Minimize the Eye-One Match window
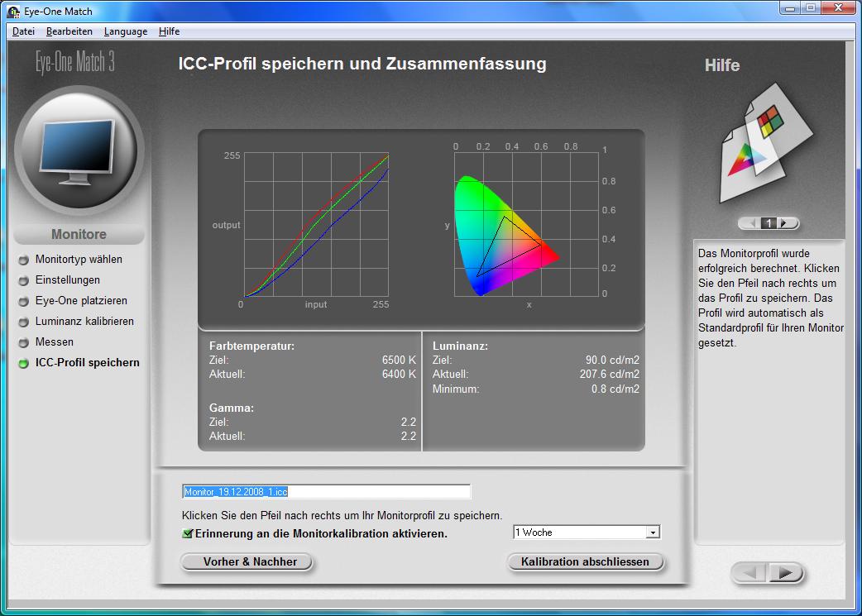862x616 pixels. [x=791, y=7]
